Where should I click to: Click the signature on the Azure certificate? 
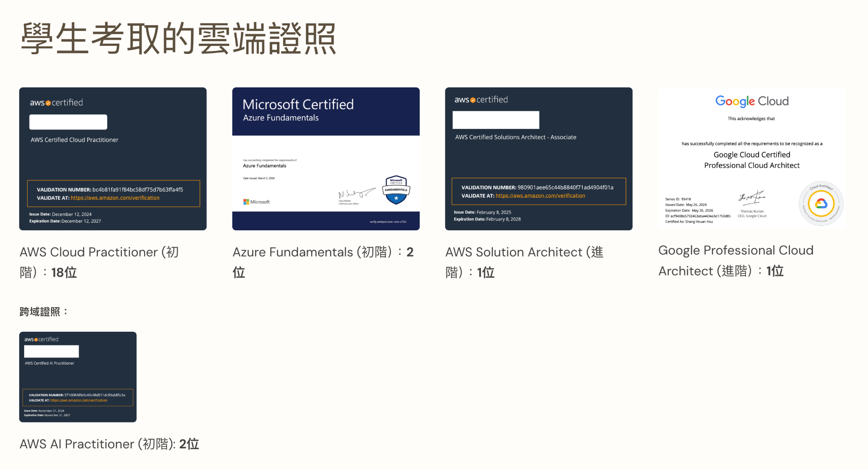(x=356, y=193)
